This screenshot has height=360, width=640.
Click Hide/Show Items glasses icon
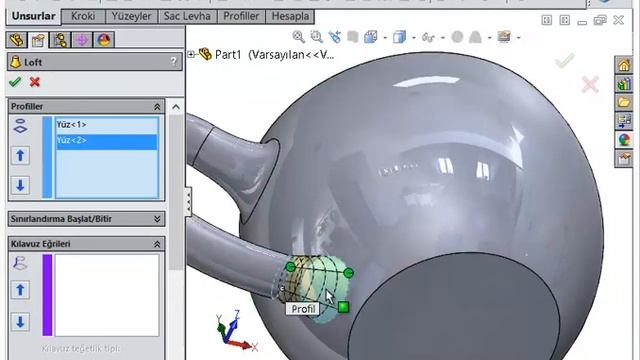pos(428,38)
